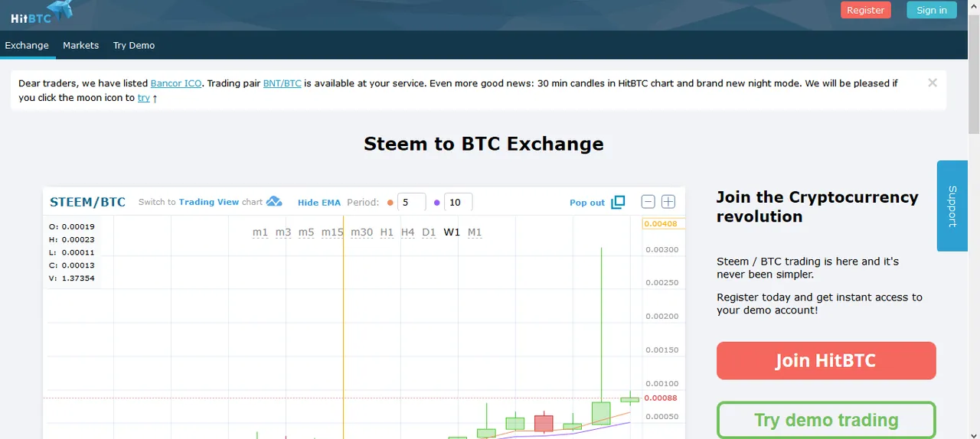Click the Join HitBTC button

[x=826, y=360]
